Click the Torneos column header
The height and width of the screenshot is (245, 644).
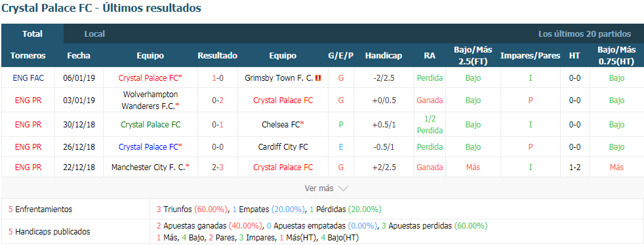28,55
